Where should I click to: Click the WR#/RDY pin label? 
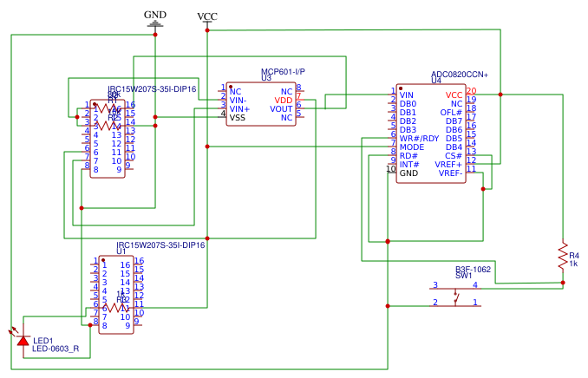(419, 139)
